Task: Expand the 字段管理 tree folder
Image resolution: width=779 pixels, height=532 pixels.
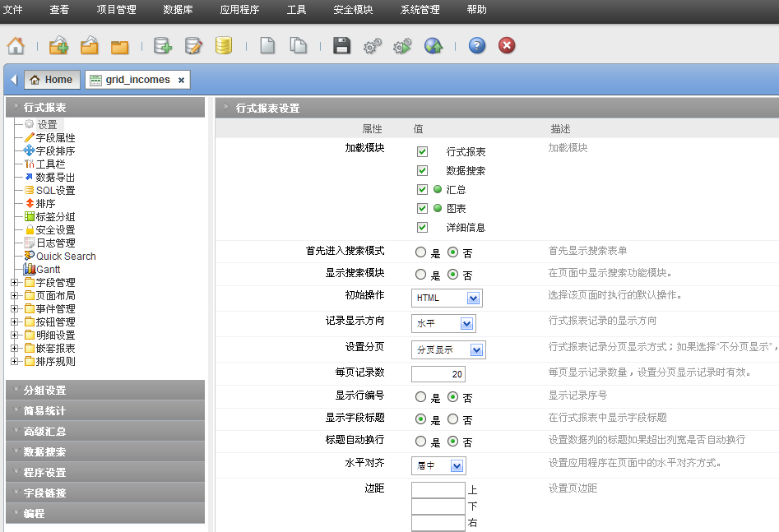Action: [15, 283]
